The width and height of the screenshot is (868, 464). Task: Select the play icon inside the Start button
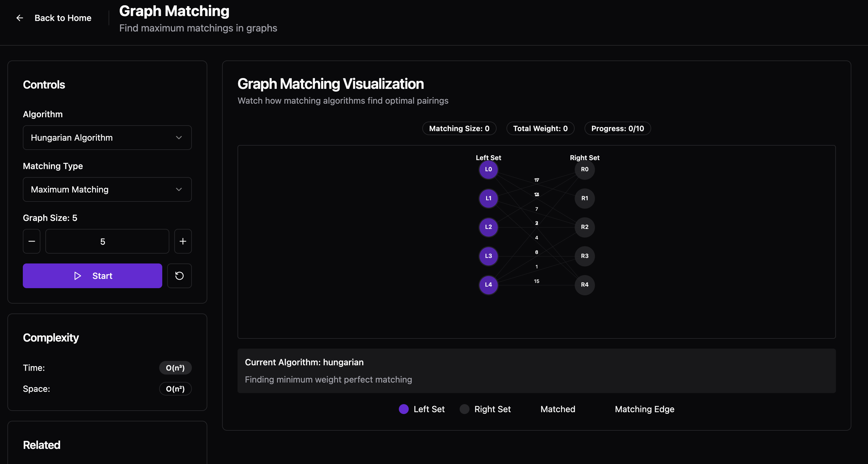(x=78, y=275)
